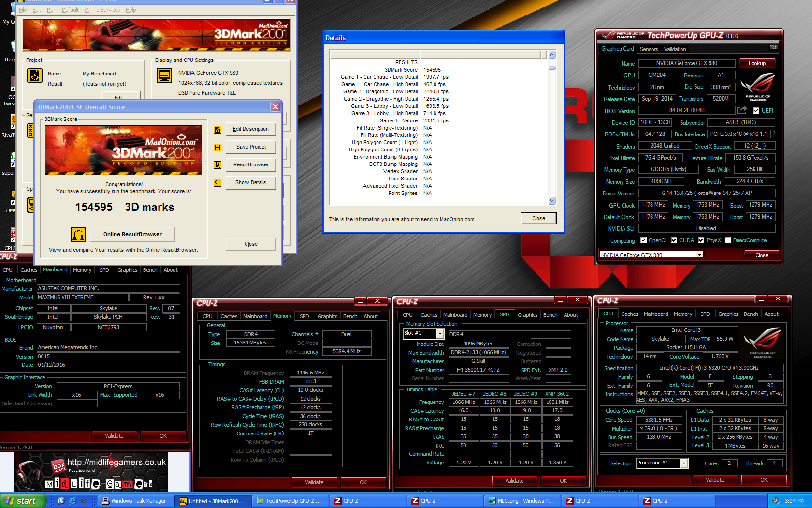Click Validate in the CPU-Z Memory window
The image size is (812, 508).
pyautogui.click(x=314, y=482)
